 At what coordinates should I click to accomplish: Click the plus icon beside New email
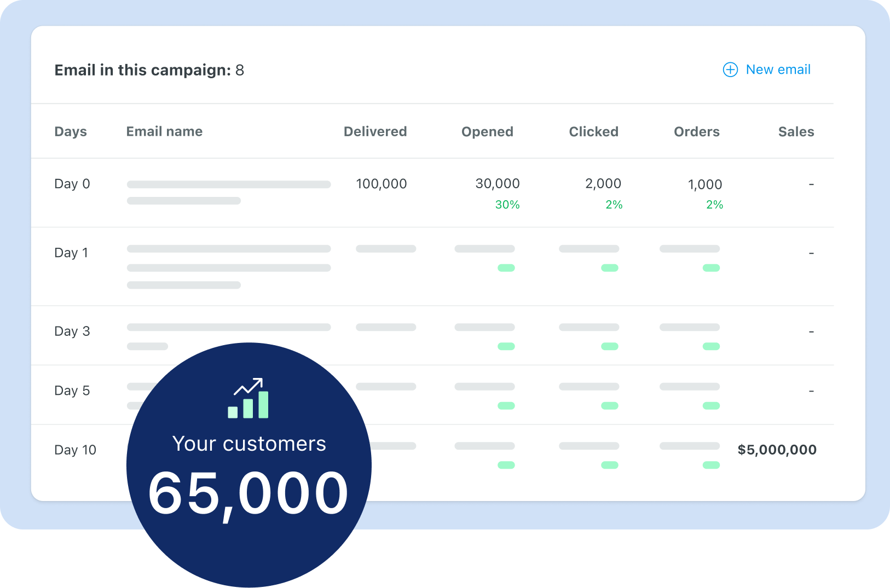(730, 70)
